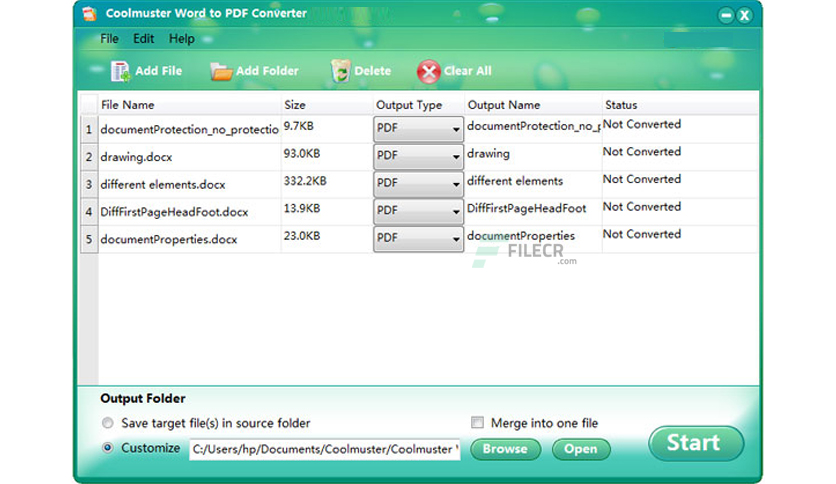Click row number 3 header
This screenshot has width=836, height=484.
[89, 184]
